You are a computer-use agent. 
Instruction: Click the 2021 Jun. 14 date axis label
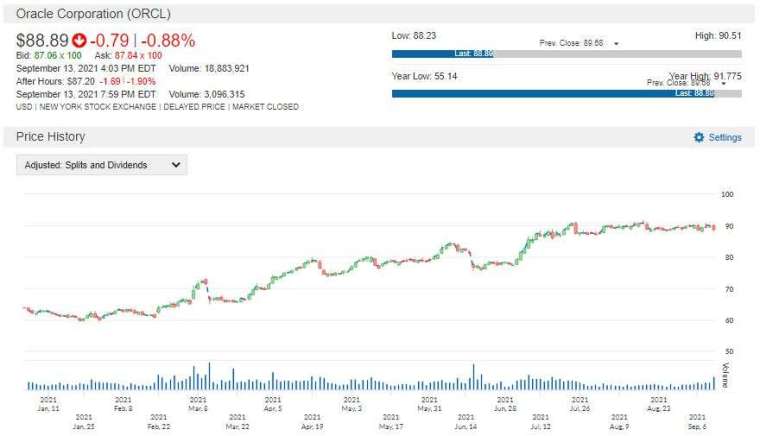(466, 421)
